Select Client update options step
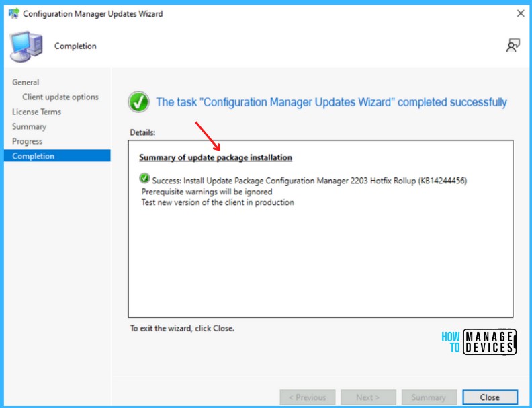Viewport: 532px width, 408px height. click(x=60, y=97)
